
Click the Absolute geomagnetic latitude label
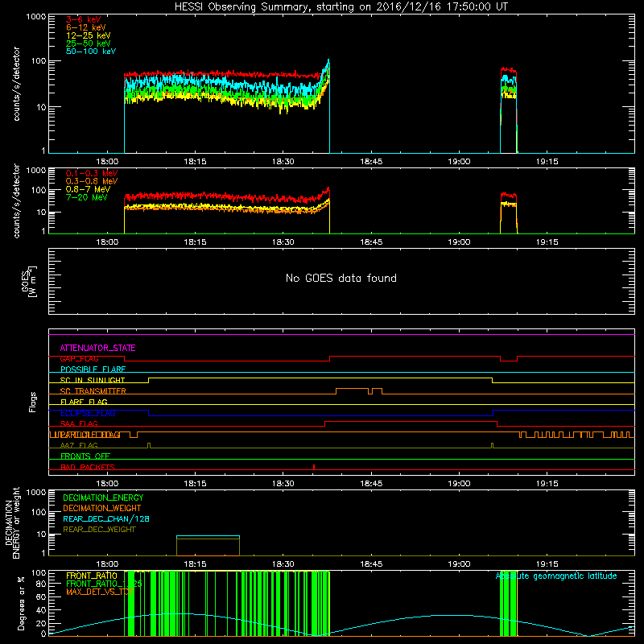[x=556, y=576]
